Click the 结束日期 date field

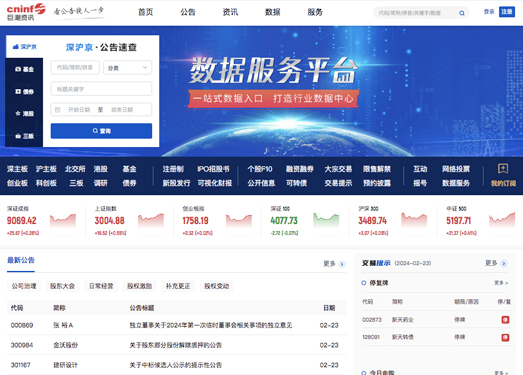122,110
